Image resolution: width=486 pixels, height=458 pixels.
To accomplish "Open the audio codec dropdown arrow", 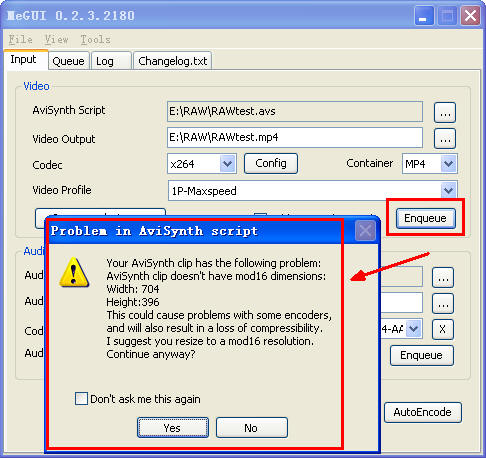I will click(414, 329).
